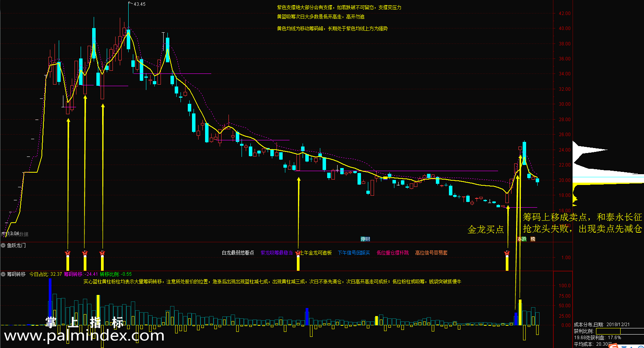
Task: Click the 榜 tag below the chart
Action: click(533, 239)
